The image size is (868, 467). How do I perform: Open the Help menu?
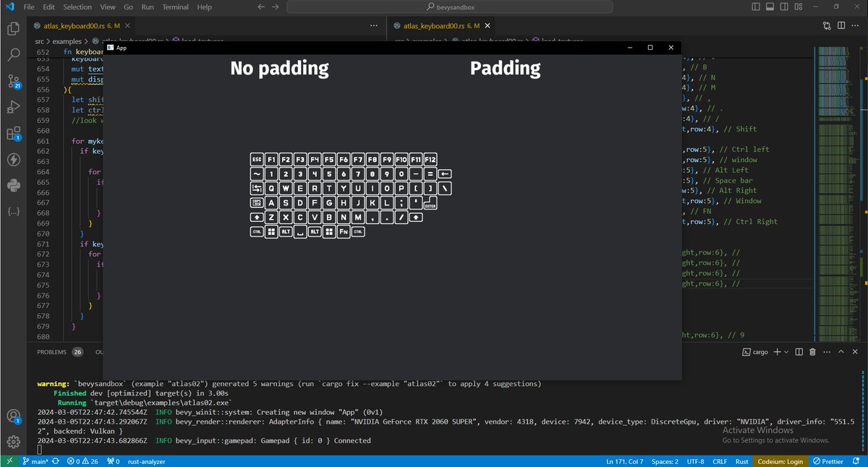pos(205,7)
